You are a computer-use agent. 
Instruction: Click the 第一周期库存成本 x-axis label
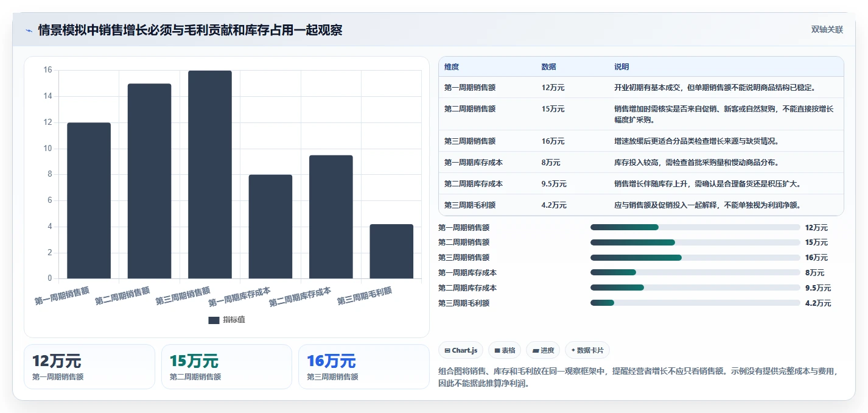click(x=240, y=296)
